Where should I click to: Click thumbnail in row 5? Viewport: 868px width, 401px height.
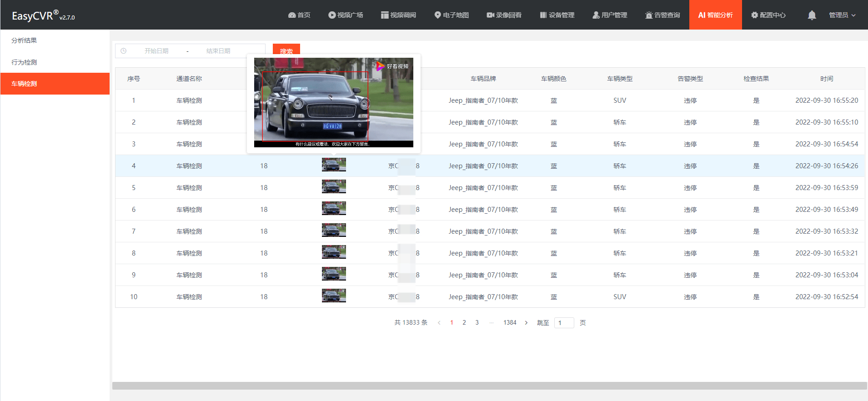334,186
